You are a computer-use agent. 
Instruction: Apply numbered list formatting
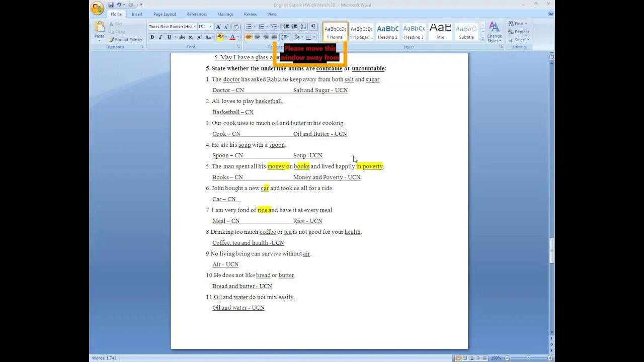(260, 27)
